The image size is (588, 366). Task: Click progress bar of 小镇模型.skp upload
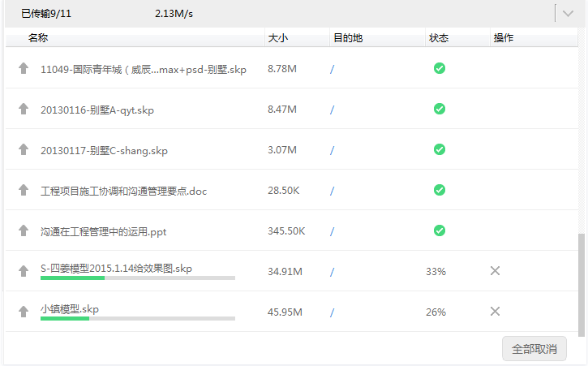138,318
